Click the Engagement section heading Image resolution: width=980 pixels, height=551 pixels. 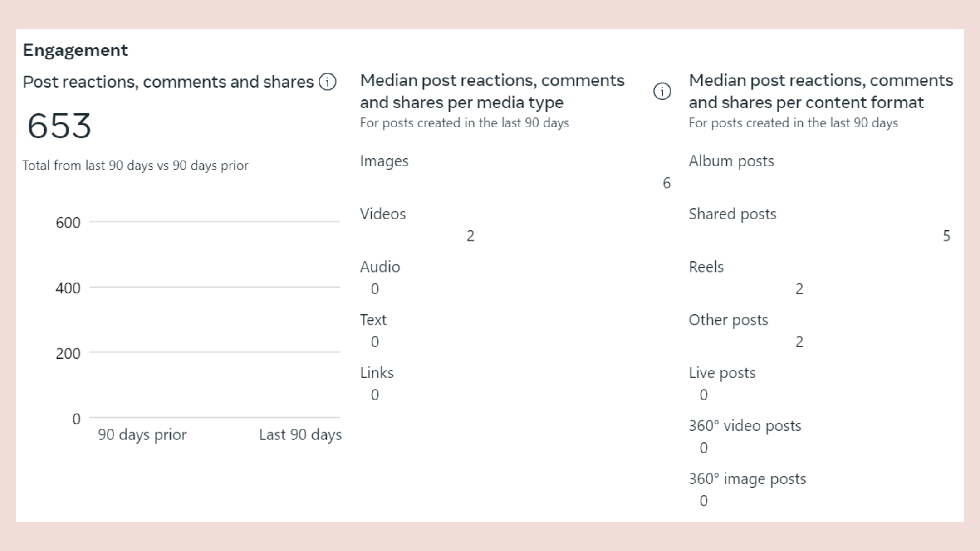pyautogui.click(x=75, y=50)
